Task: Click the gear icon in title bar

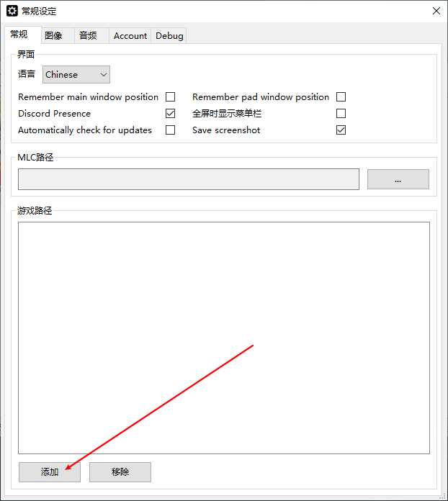Action: coord(12,11)
